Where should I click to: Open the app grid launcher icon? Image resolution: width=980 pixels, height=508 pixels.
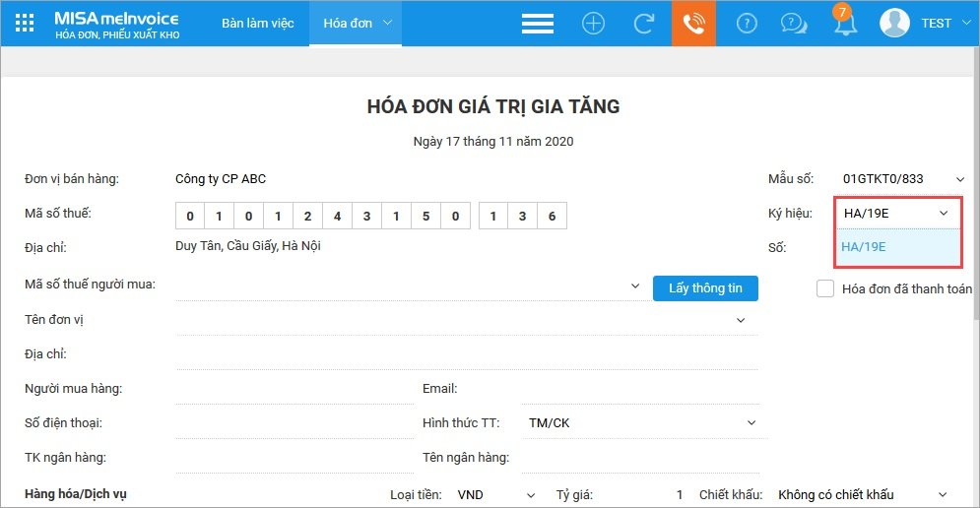pyautogui.click(x=25, y=23)
